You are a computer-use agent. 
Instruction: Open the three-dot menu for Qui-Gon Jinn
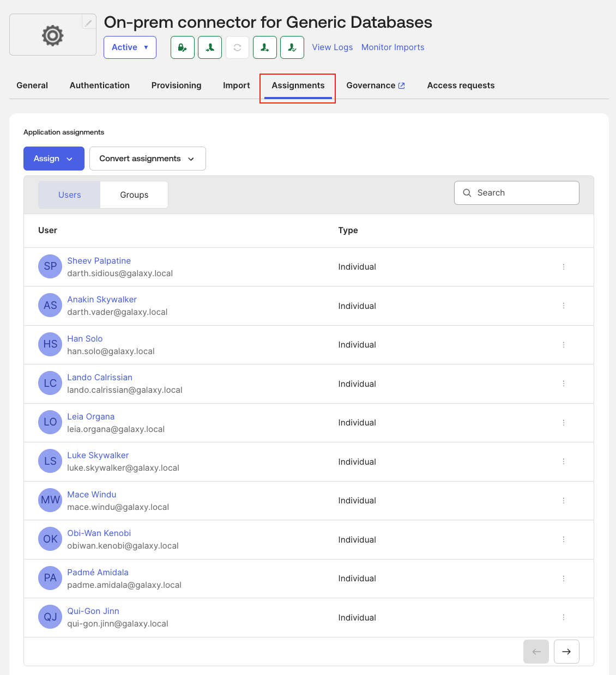[x=564, y=617]
